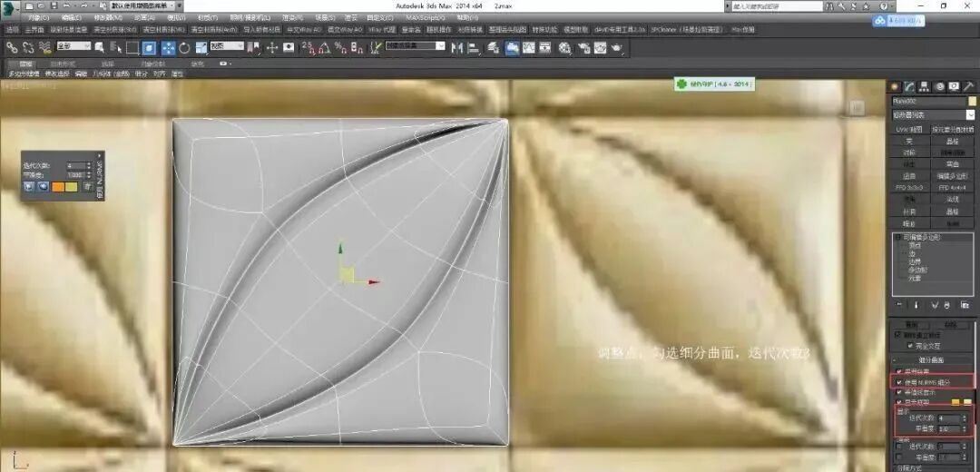Open the MAXScript menu
The image size is (980, 472).
[426, 17]
